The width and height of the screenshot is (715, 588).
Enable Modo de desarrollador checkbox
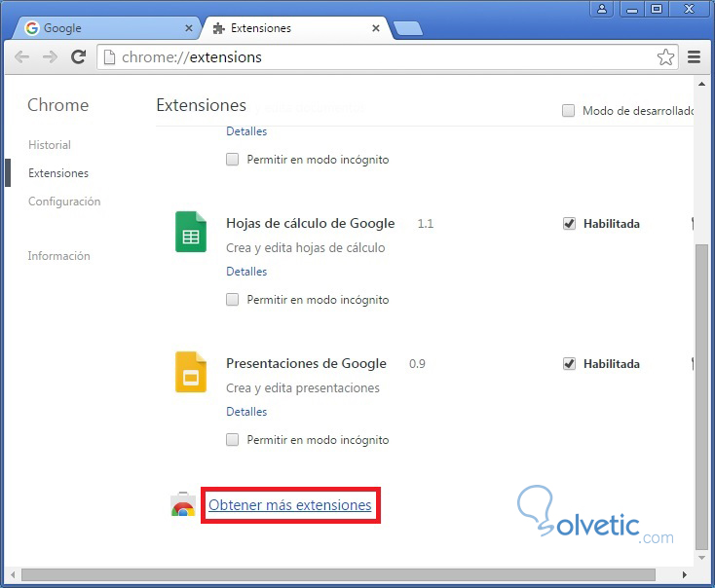click(x=568, y=111)
